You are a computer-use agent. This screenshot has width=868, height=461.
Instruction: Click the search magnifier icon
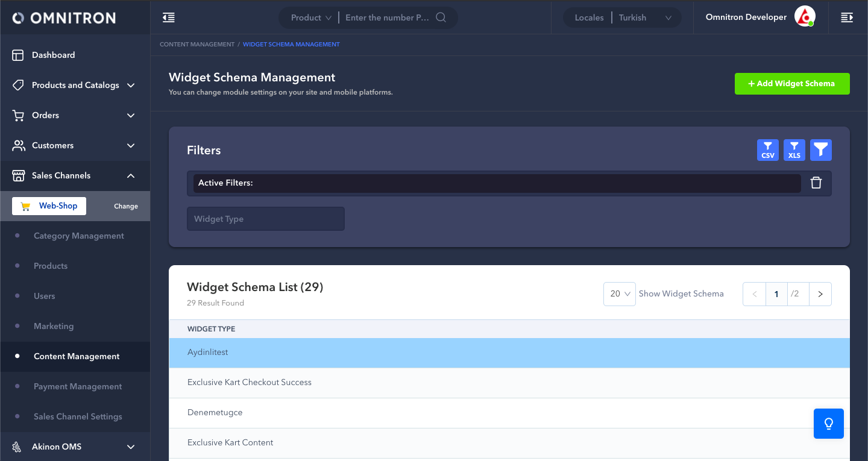(x=441, y=17)
